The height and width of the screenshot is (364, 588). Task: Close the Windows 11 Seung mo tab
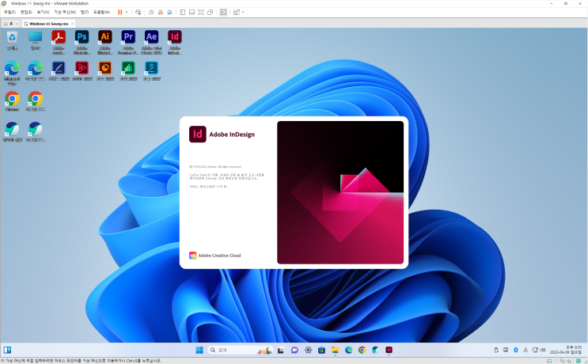[73, 24]
